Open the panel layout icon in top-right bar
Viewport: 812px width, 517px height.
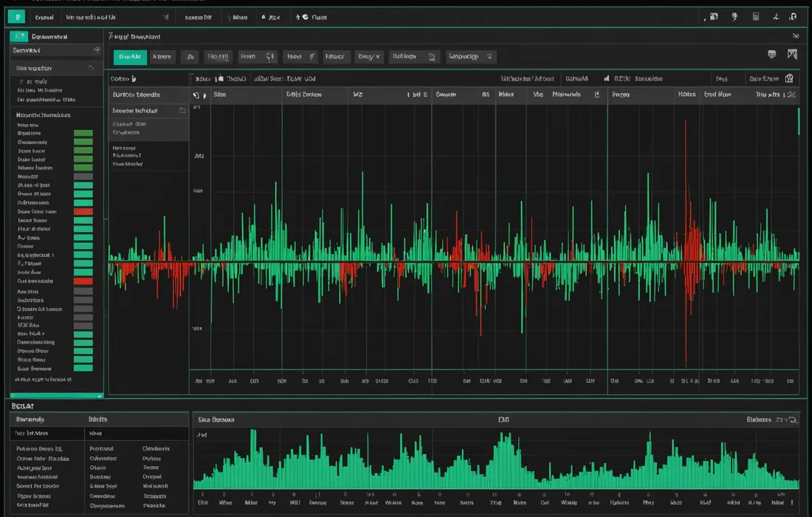pos(714,16)
